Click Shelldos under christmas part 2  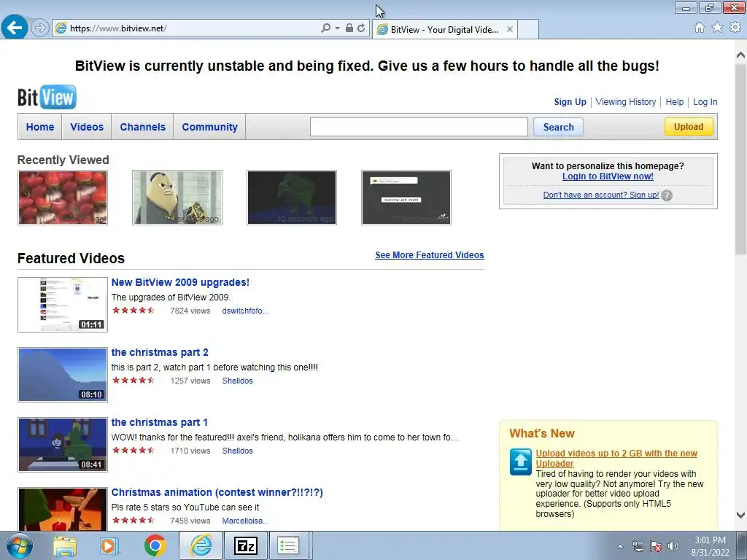tap(237, 381)
